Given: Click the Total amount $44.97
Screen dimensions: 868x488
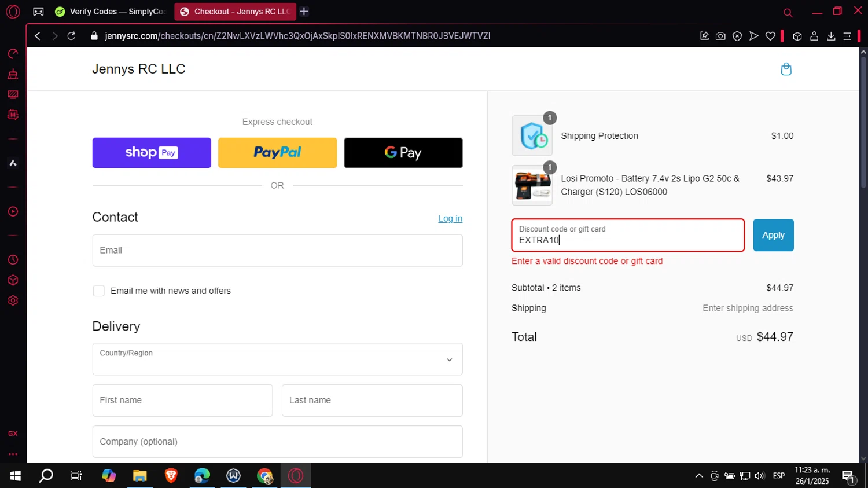Looking at the screenshot, I should [775, 337].
